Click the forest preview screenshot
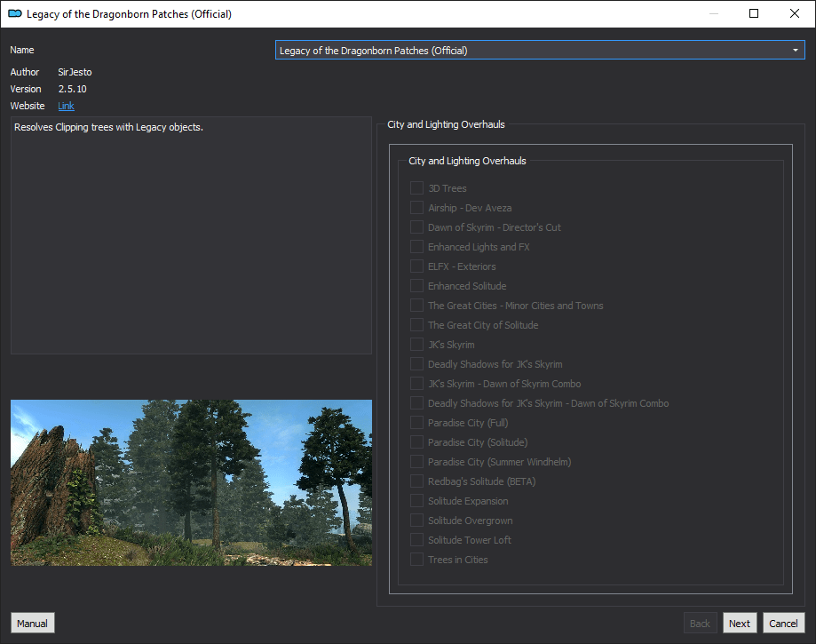The width and height of the screenshot is (816, 644). tap(191, 482)
